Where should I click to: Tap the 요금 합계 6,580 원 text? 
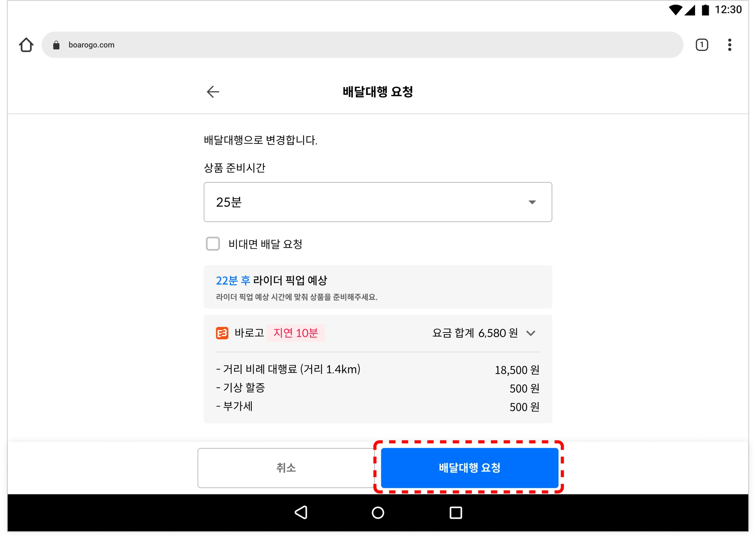click(475, 333)
